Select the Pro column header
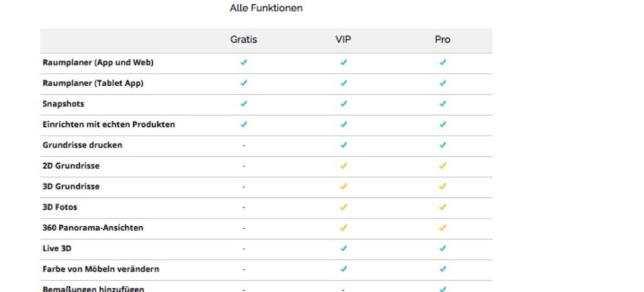The image size is (644, 292). coord(442,40)
